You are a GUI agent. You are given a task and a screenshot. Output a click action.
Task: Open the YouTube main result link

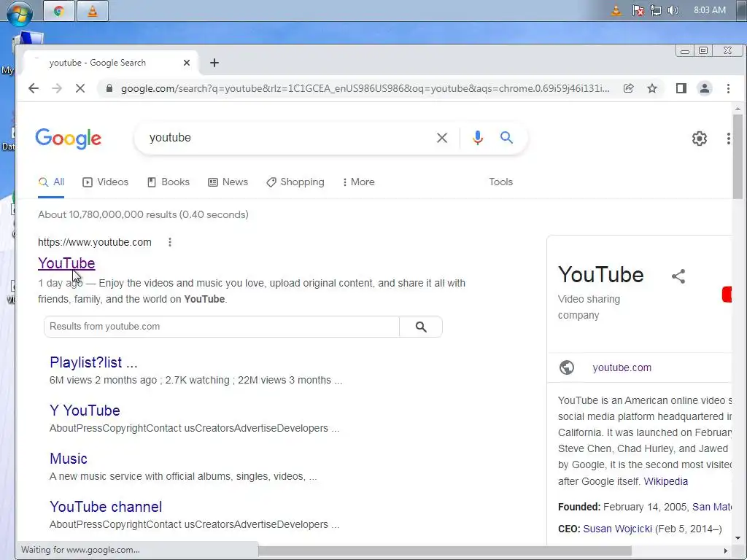[x=66, y=263]
